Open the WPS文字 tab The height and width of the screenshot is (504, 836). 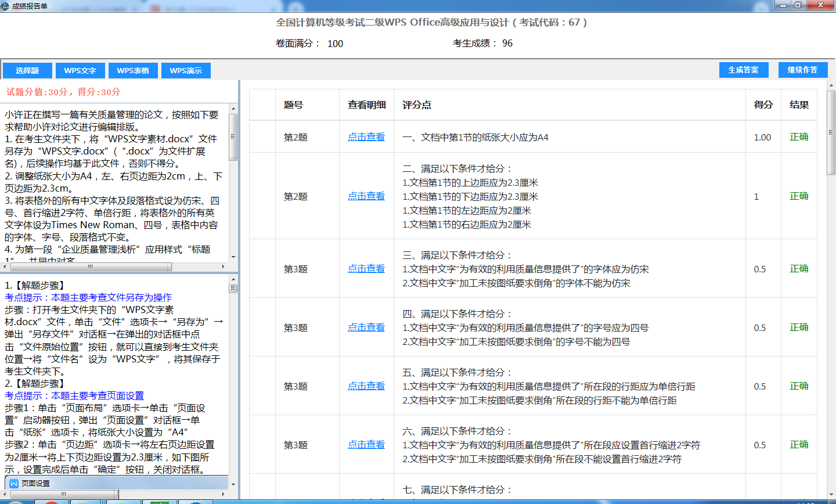(80, 70)
